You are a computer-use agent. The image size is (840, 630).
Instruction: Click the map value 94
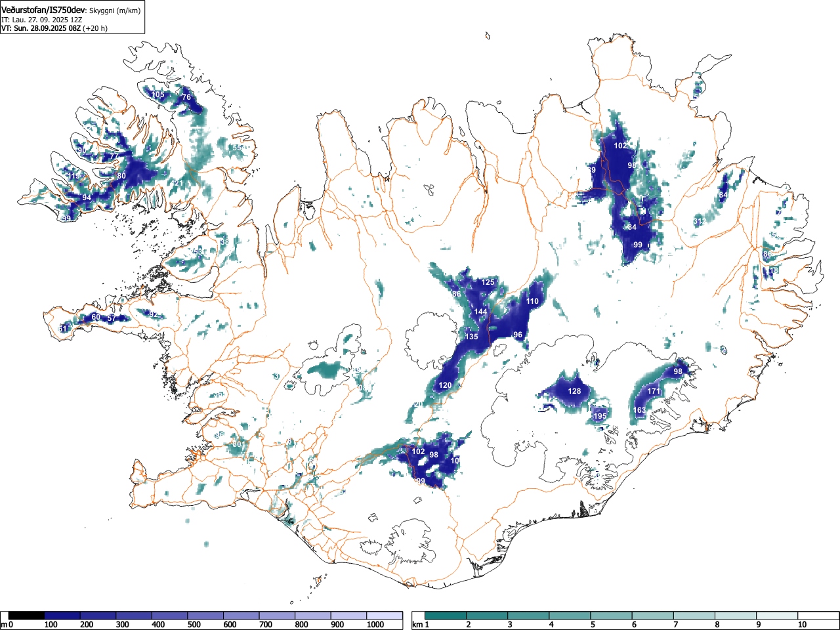pyautogui.click(x=87, y=198)
